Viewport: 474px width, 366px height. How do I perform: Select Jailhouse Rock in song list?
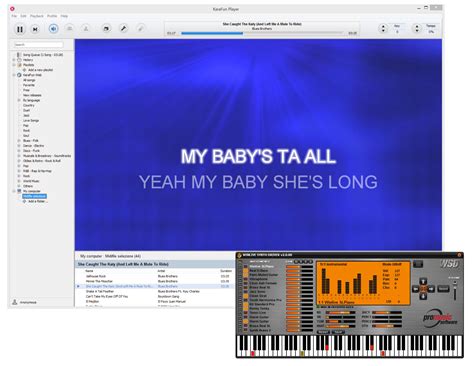(x=96, y=276)
